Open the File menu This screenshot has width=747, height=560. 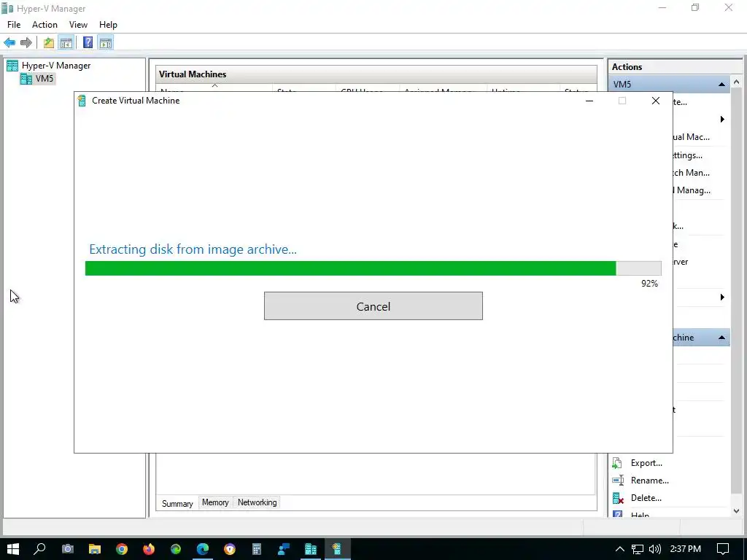[14, 25]
